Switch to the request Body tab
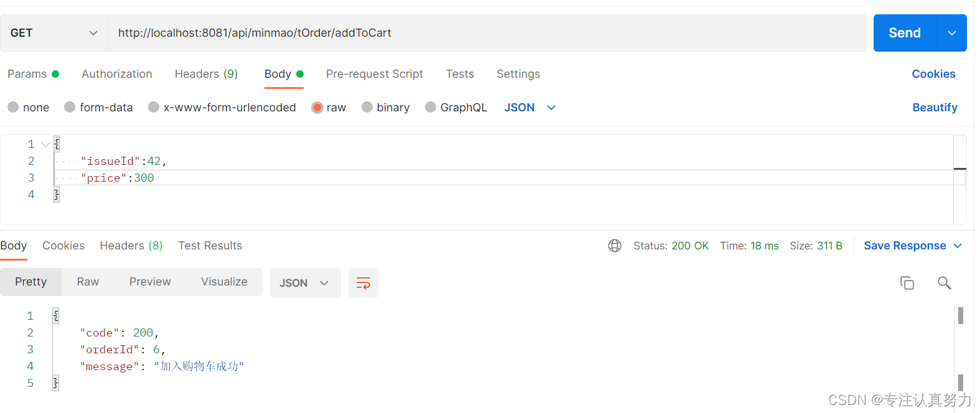The image size is (980, 413). 284,74
